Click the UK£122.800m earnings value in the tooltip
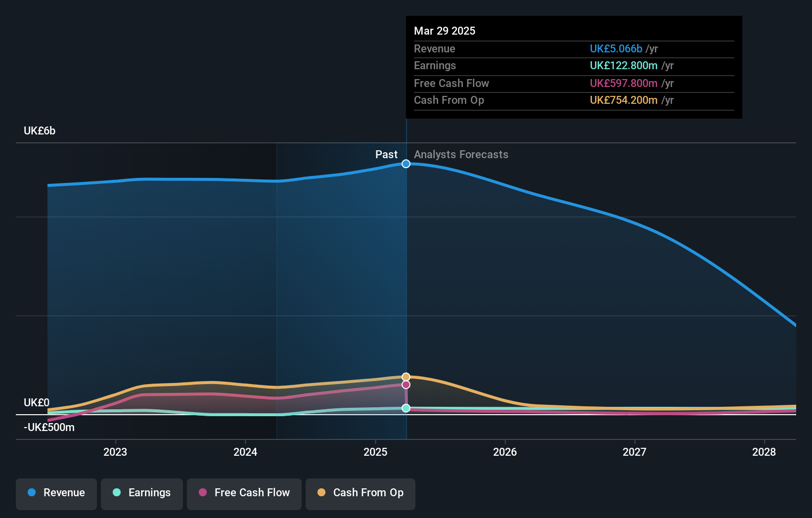 (x=624, y=66)
